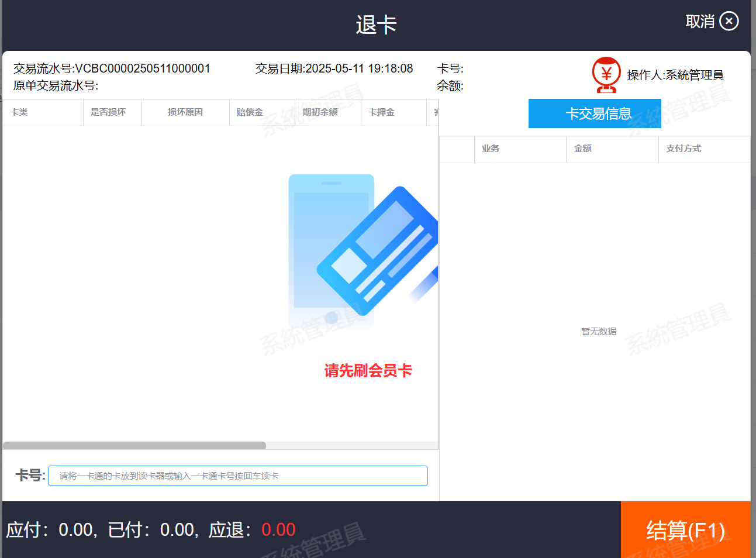Click the 金额 column header
Viewport: 756px width, 558px height.
583,149
